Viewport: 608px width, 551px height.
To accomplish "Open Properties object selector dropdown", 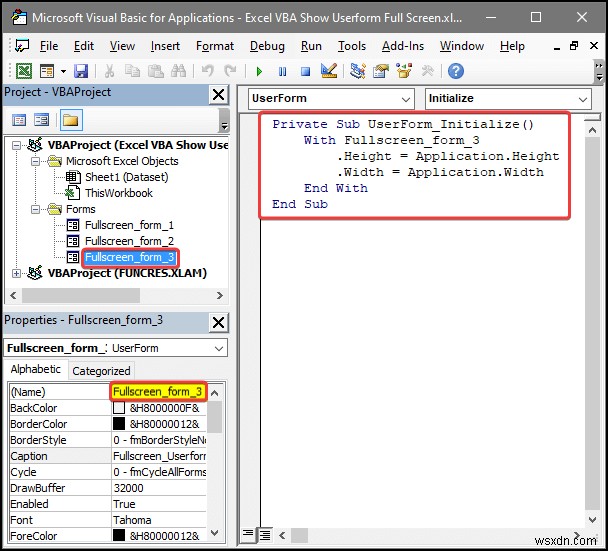I will point(219,349).
